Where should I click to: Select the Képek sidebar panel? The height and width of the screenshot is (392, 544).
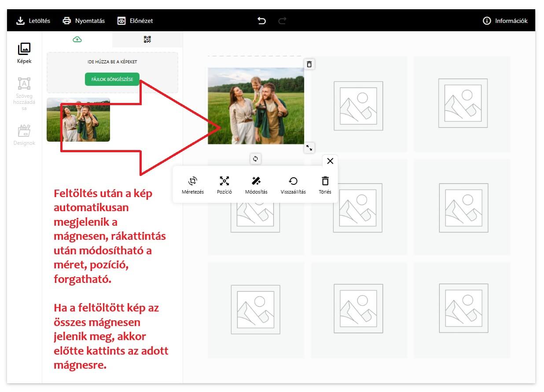[x=24, y=53]
